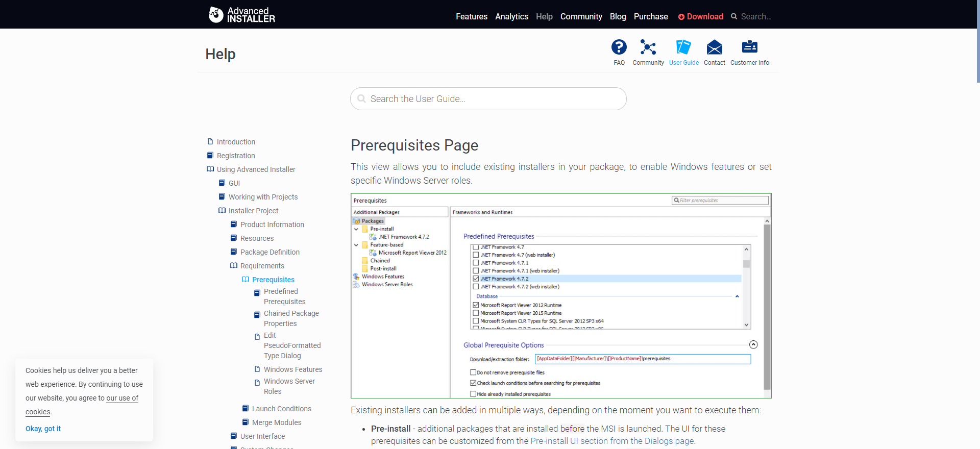Open Product Information sidebar entry

point(272,224)
